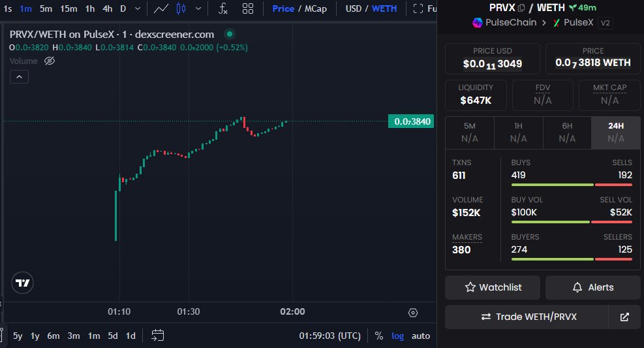Click the 49m pair age indicator
This screenshot has height=348, width=644.
click(x=583, y=8)
